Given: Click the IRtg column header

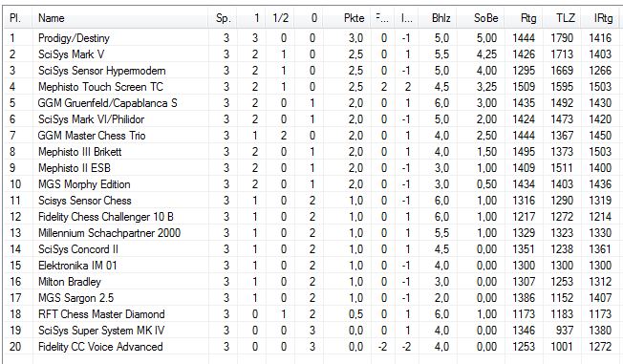Looking at the screenshot, I should 601,18.
